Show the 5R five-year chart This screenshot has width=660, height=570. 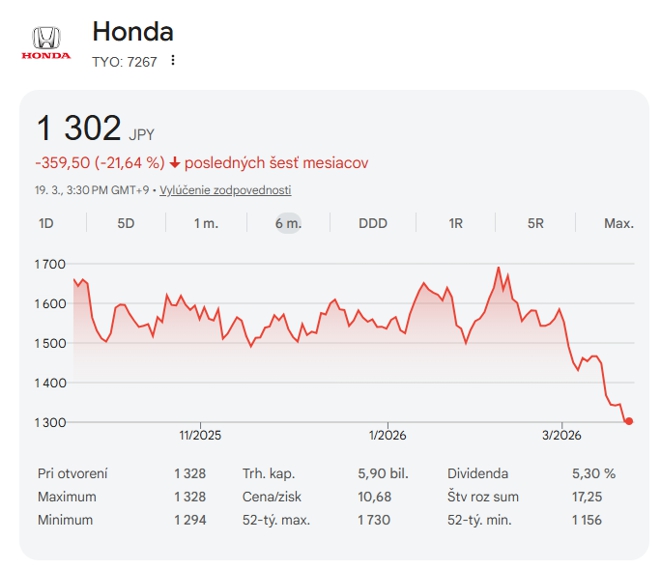pyautogui.click(x=535, y=223)
